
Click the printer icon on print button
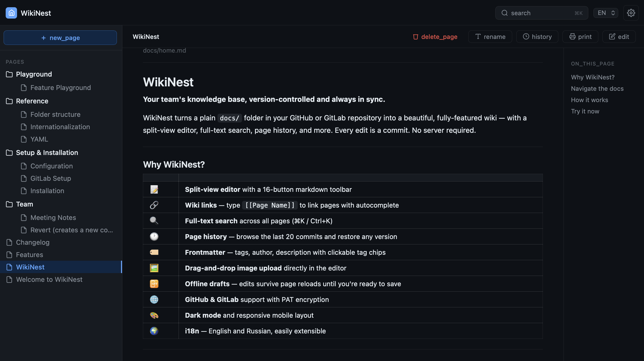[x=572, y=37]
